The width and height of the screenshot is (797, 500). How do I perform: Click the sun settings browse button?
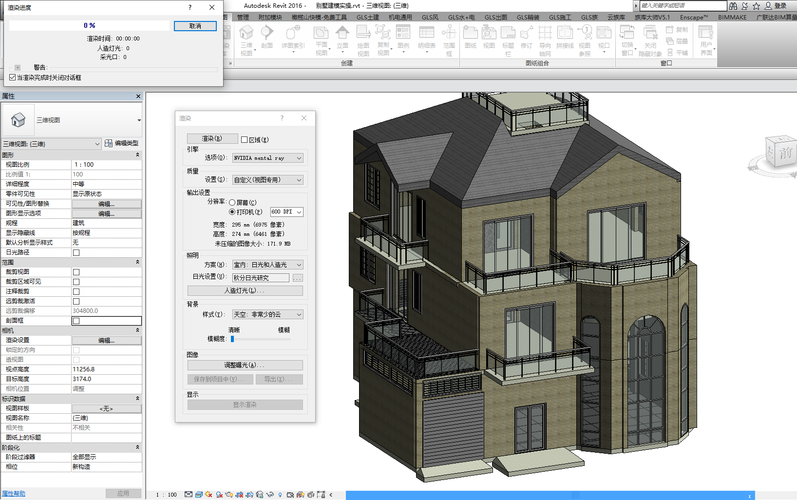(297, 277)
